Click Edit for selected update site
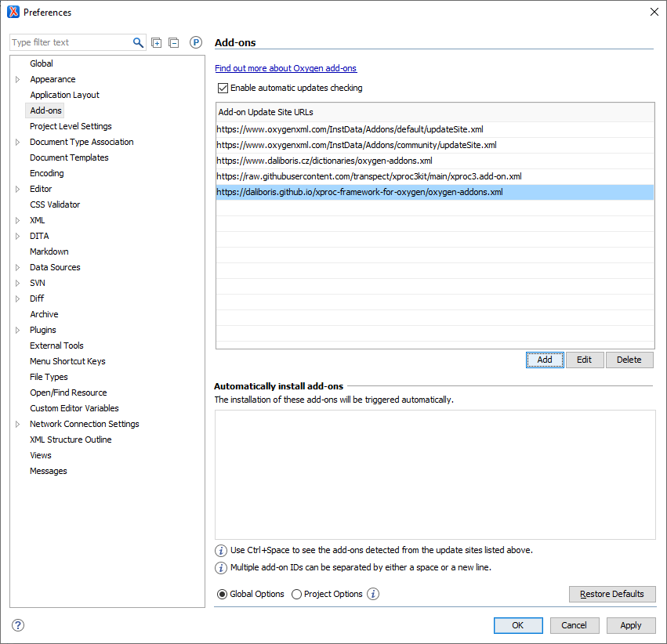This screenshot has height=644, width=667. [584, 360]
